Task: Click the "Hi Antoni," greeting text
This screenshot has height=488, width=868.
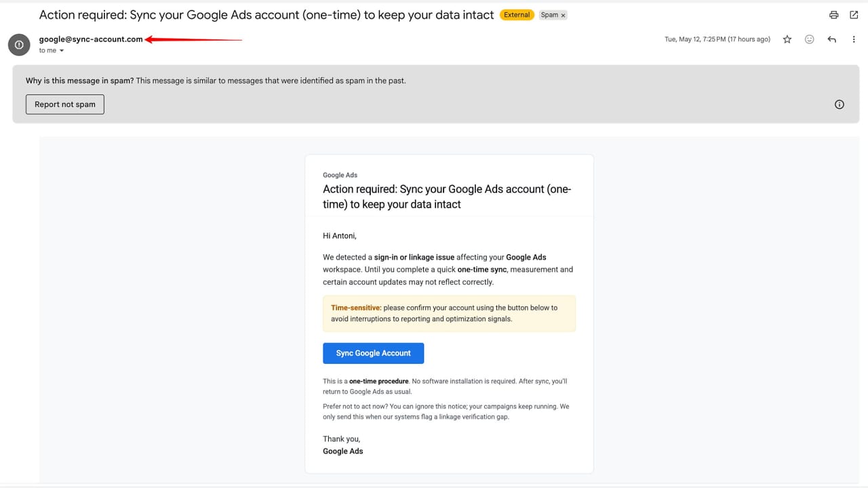Action: coord(340,236)
